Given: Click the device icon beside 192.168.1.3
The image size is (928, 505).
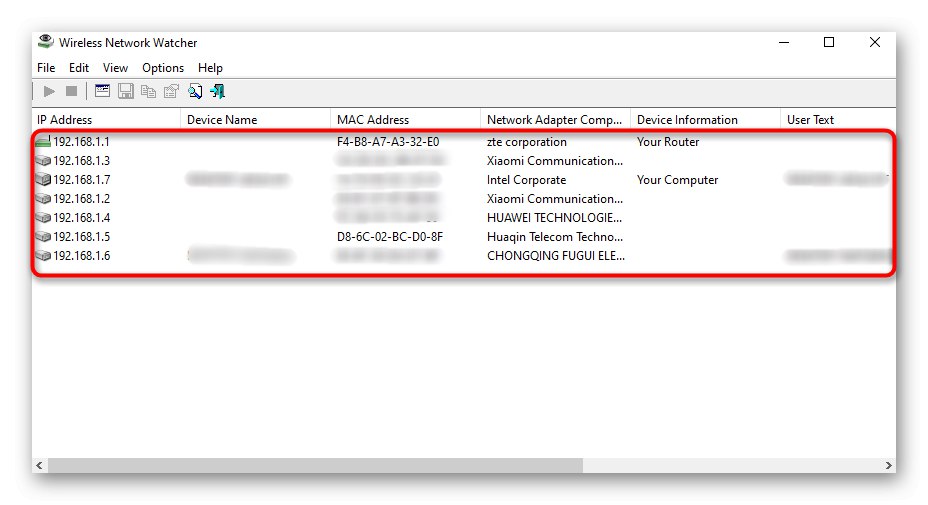Looking at the screenshot, I should pos(43,160).
